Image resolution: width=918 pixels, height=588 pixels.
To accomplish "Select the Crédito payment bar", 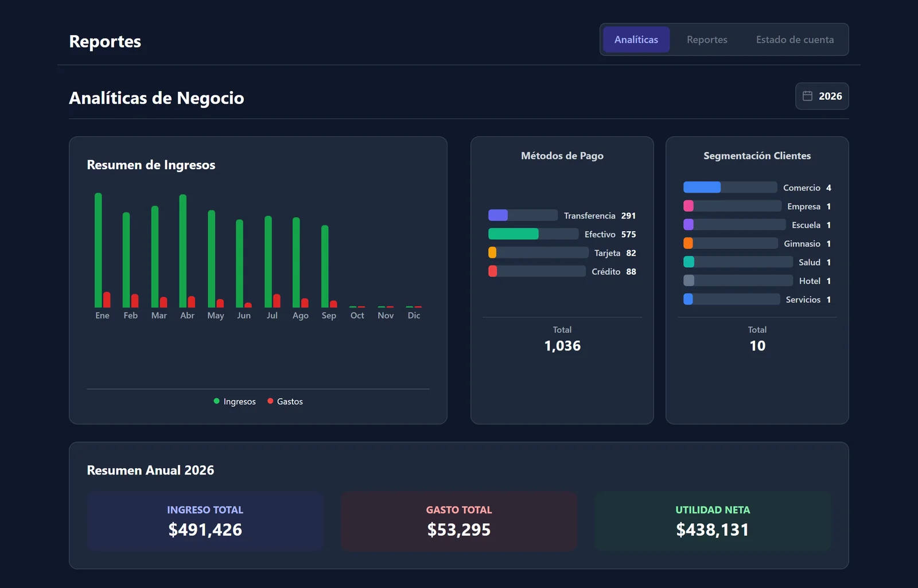I will [x=537, y=271].
